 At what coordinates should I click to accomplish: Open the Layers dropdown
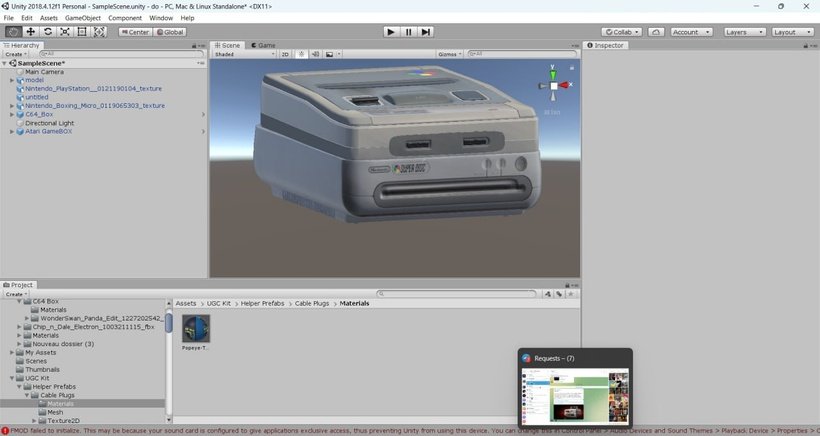point(743,32)
